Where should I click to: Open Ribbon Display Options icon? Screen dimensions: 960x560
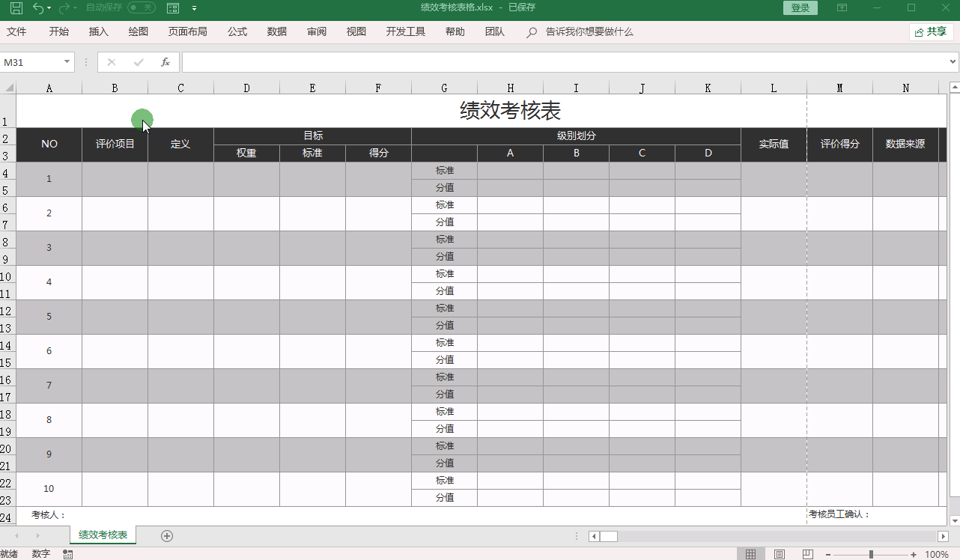click(842, 7)
